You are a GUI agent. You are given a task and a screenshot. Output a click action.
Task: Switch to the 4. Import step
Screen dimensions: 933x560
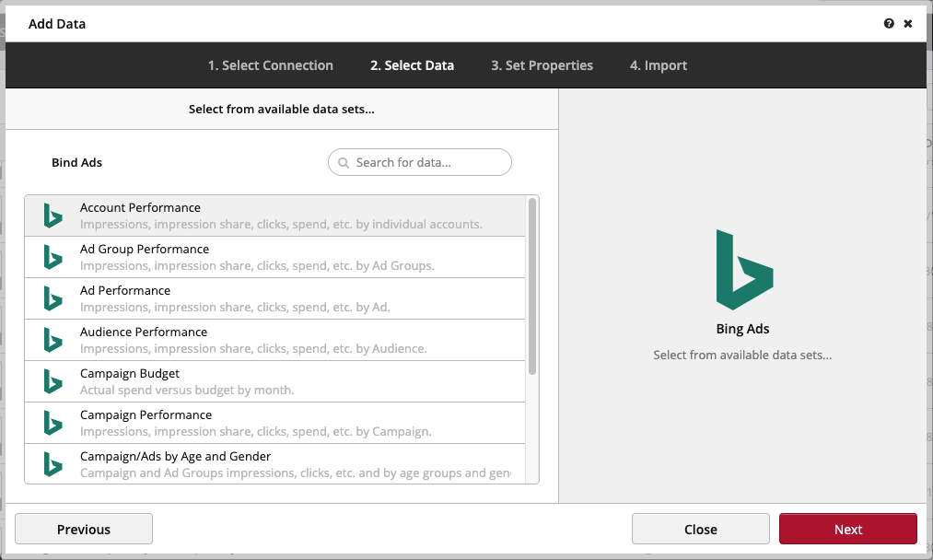tap(659, 65)
